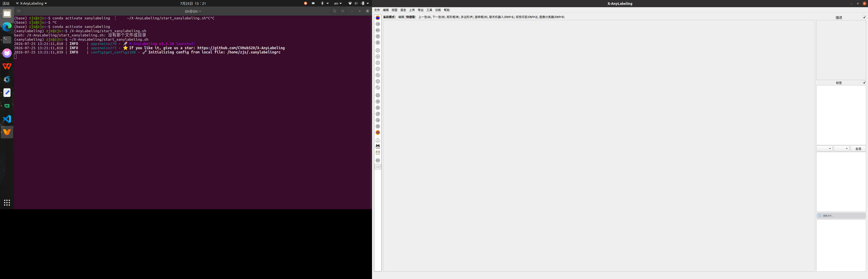Open Files from the Ubuntu dock
Viewport: 868px width, 279px height.
tap(7, 14)
